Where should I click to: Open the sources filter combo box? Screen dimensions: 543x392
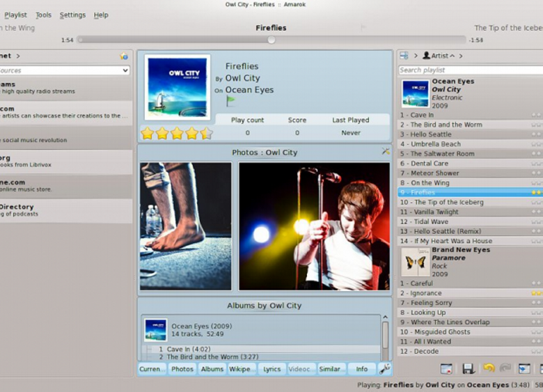[x=65, y=70]
